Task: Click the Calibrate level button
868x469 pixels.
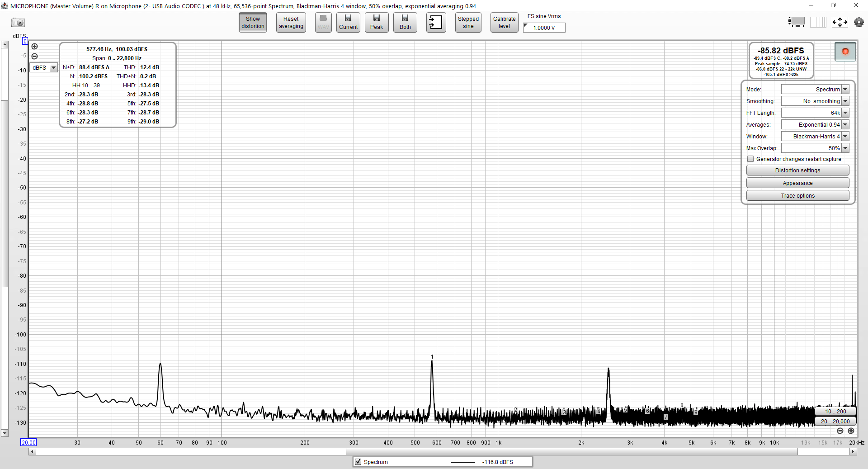Action: pyautogui.click(x=505, y=22)
